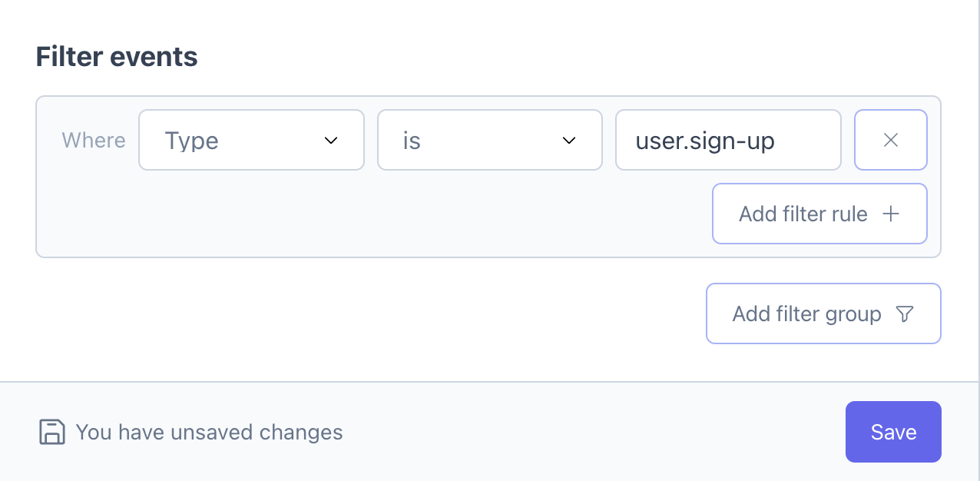Remove the filter rule with X icon
Image resolution: width=980 pixels, height=481 pixels.
click(x=890, y=140)
